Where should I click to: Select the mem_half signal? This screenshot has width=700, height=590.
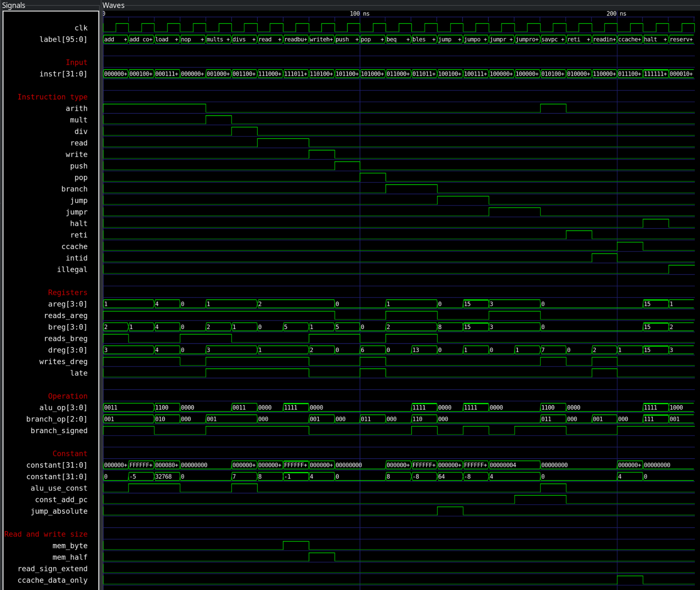70,557
